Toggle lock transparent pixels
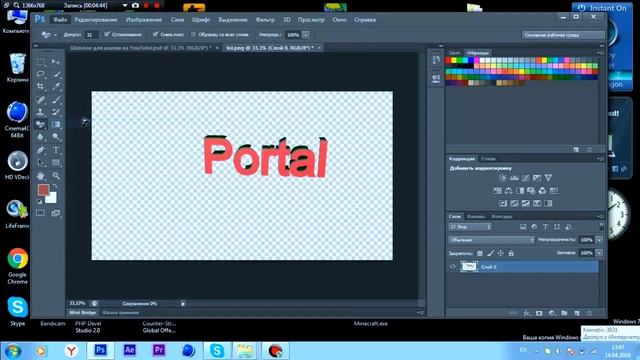 point(480,253)
